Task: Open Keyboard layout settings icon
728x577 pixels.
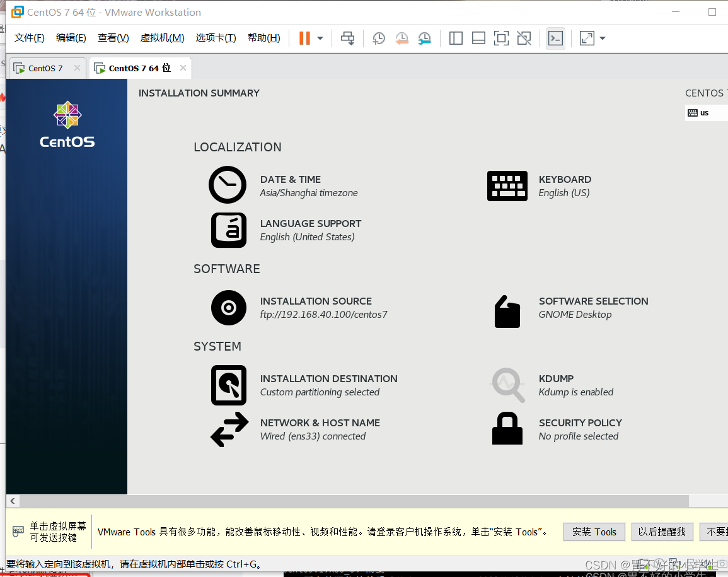Action: pos(507,186)
